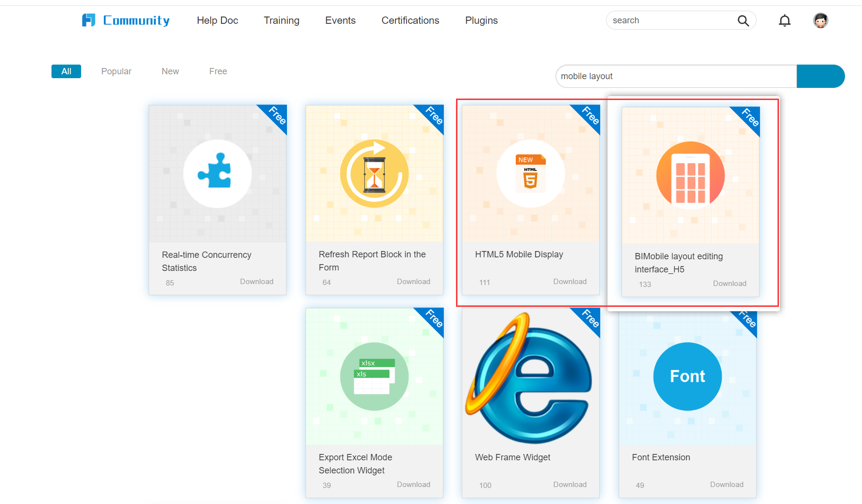Switch to the All tab
The height and width of the screenshot is (504, 862).
[x=66, y=71]
